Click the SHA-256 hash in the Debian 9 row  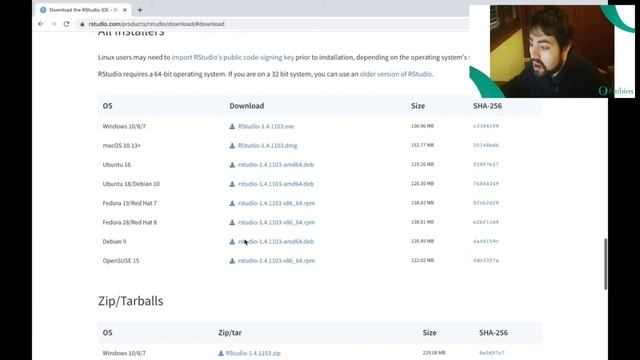[486, 241]
